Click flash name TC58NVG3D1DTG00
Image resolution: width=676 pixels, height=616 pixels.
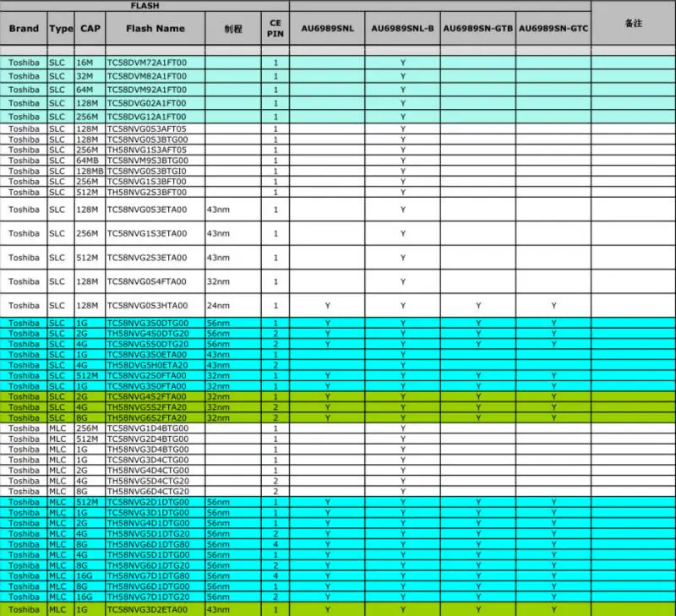coord(148,513)
